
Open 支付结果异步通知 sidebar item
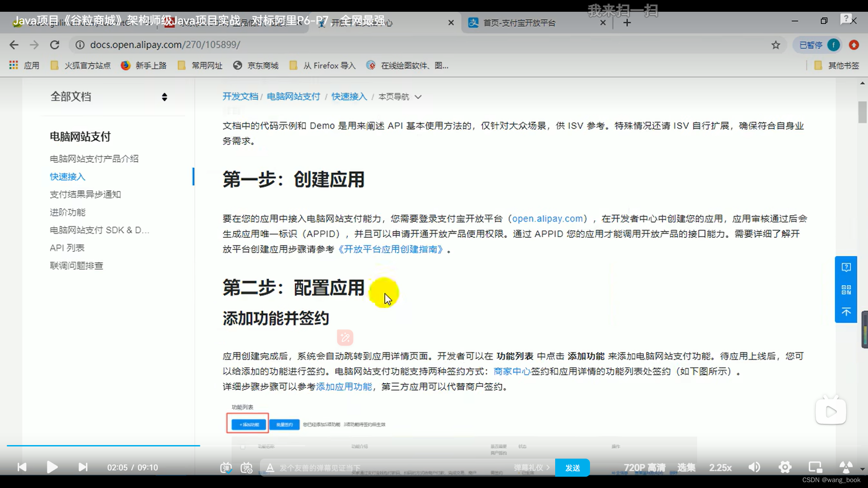tap(85, 194)
